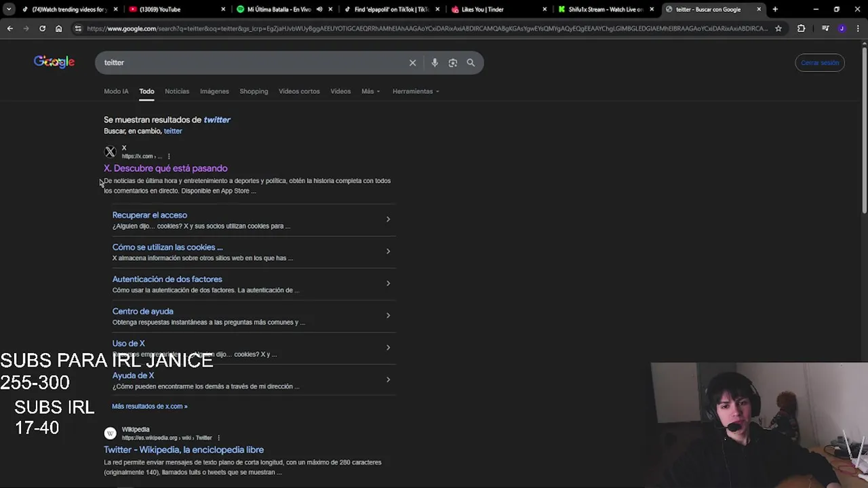Image resolution: width=868 pixels, height=488 pixels.
Task: Submit search with magnifier icon
Action: click(471, 62)
